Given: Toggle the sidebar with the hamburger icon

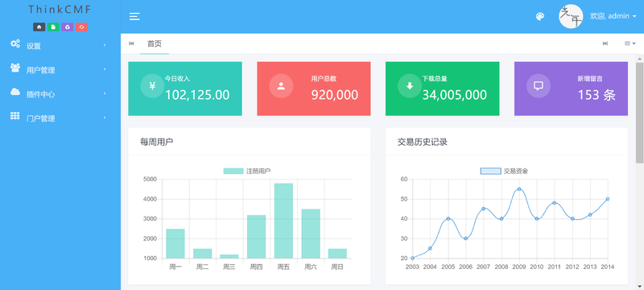Looking at the screenshot, I should [134, 16].
